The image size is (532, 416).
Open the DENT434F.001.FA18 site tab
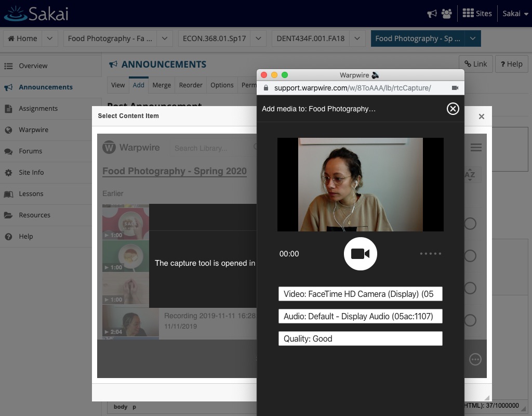311,38
